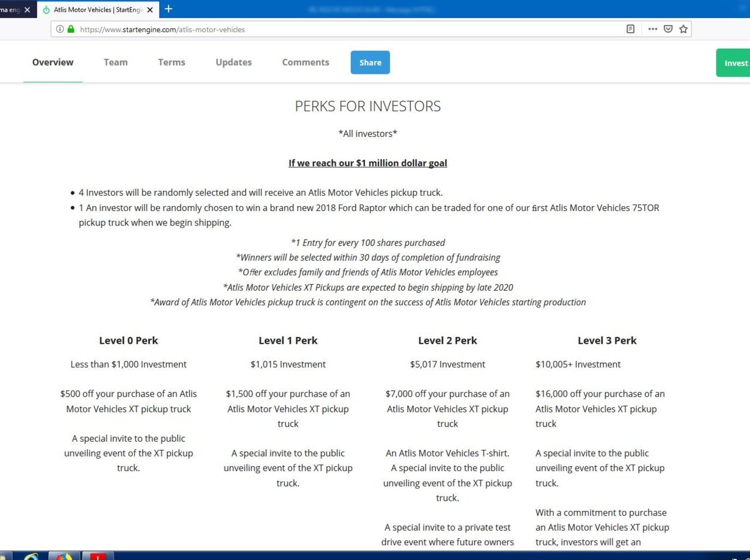Click the "Offer excludes family and friends" line
Viewport: 750px width, 560px height.
[368, 272]
